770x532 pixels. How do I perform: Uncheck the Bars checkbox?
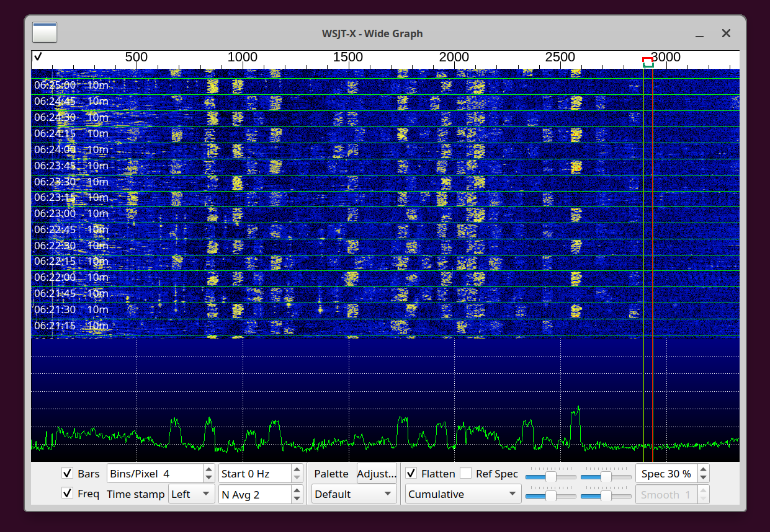click(x=68, y=473)
